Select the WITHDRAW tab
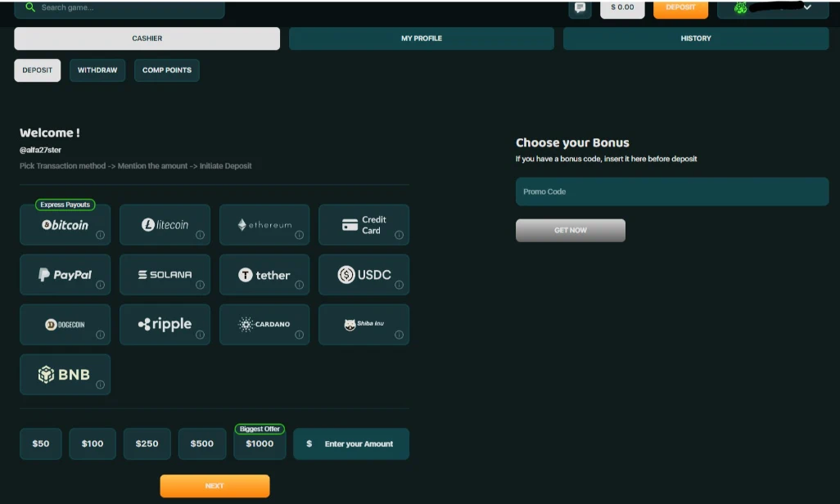 pyautogui.click(x=97, y=70)
